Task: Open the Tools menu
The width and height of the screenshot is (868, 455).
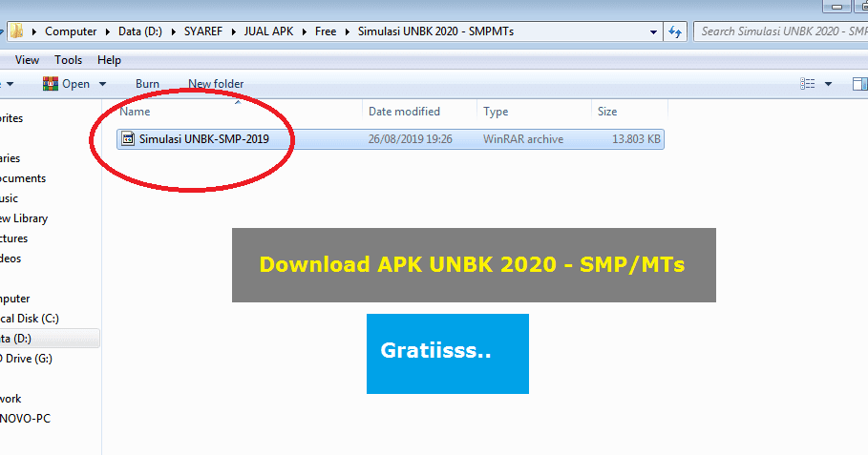Action: [68, 60]
